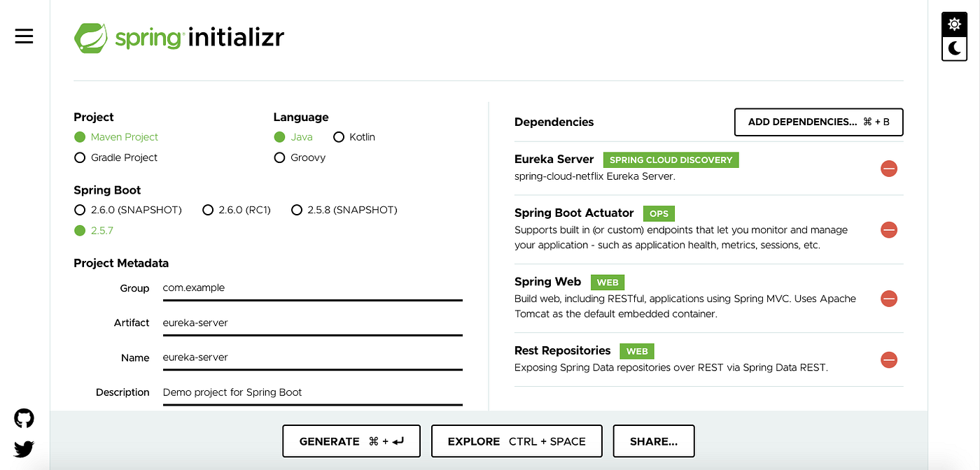Select Spring Boot version 2.6.0 (RC1)
The height and width of the screenshot is (470, 980).
208,210
